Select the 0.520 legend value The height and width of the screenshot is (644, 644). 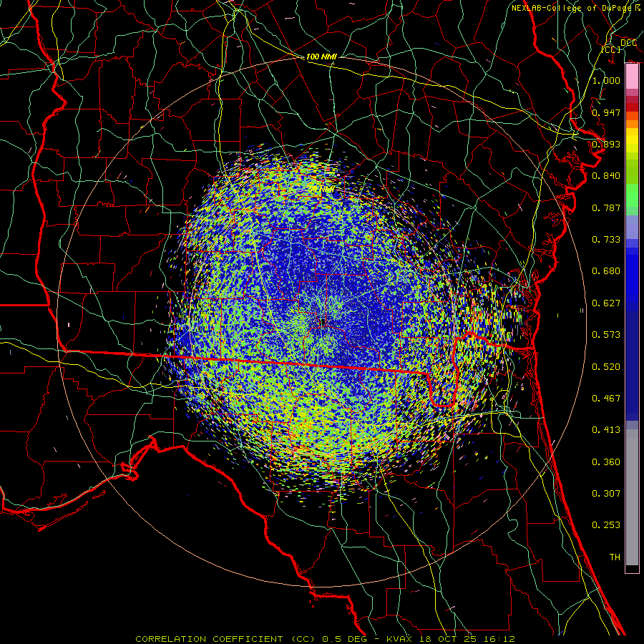tap(606, 367)
